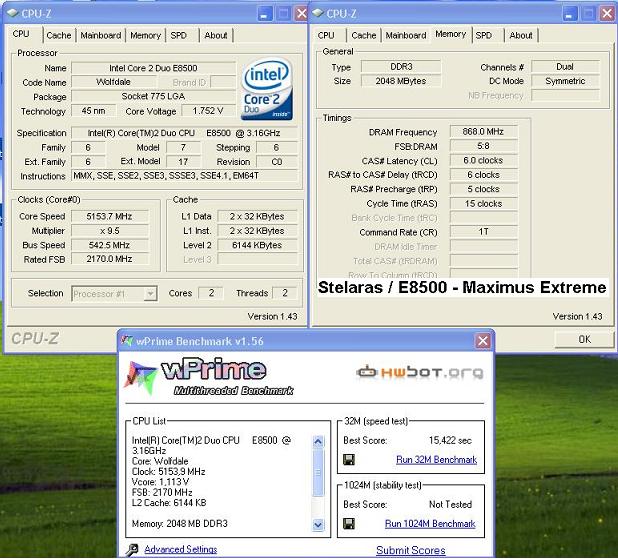The image size is (618, 559).
Task: Select Memory tab in right CPU-Z
Action: [x=450, y=34]
